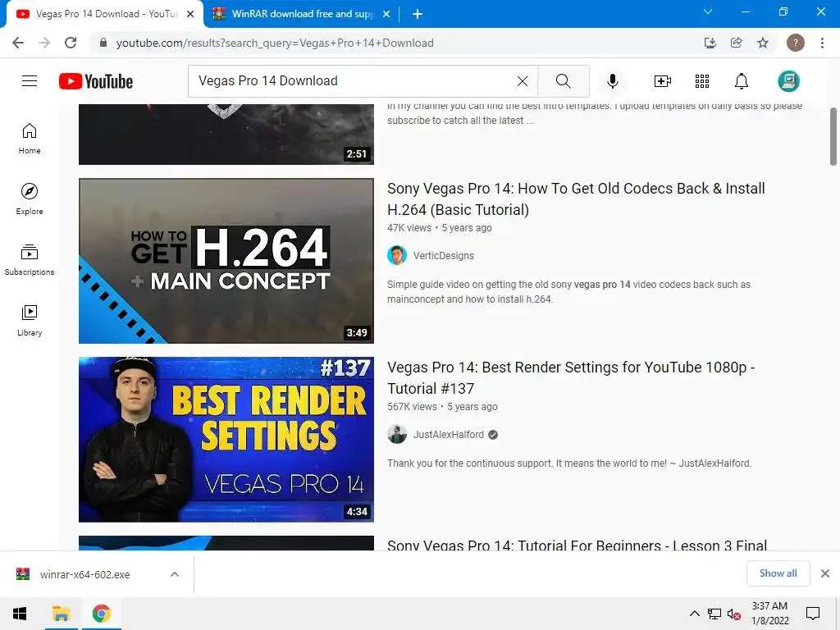Image resolution: width=840 pixels, height=630 pixels.
Task: Open Explore in the sidebar
Action: click(30, 199)
